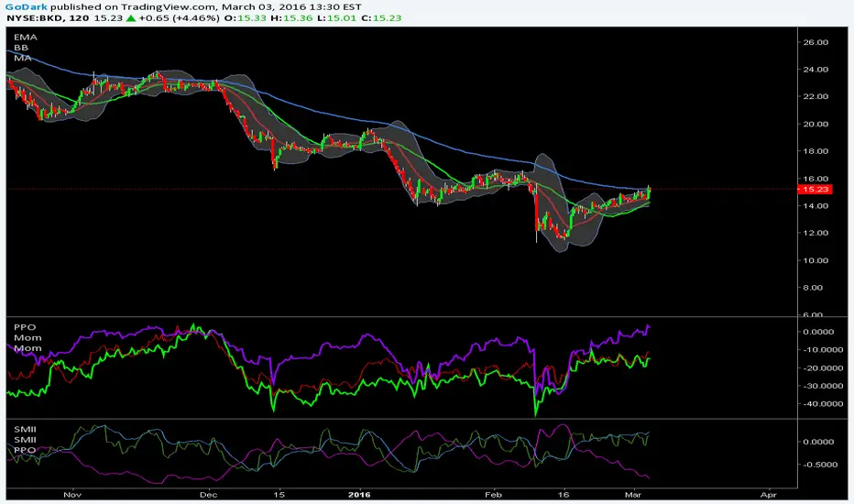
Task: Click the red 15.23 current price tag
Action: (815, 189)
